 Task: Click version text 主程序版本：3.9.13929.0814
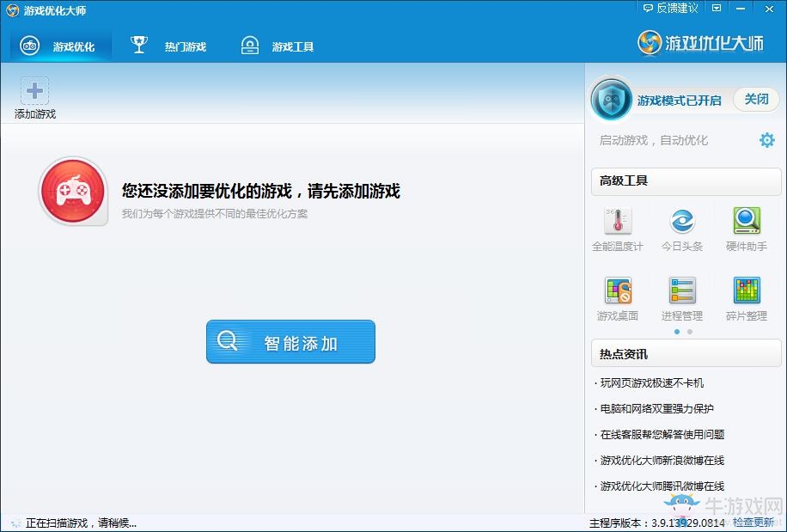tap(657, 523)
